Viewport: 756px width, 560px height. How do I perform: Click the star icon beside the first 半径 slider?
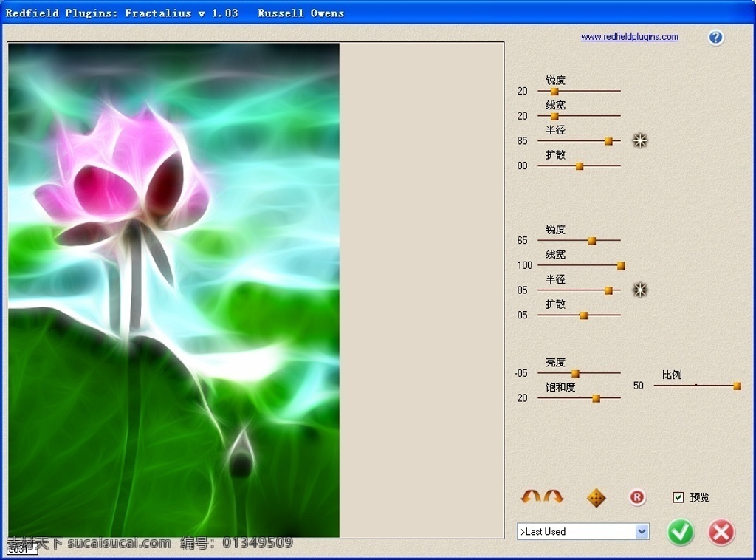640,141
